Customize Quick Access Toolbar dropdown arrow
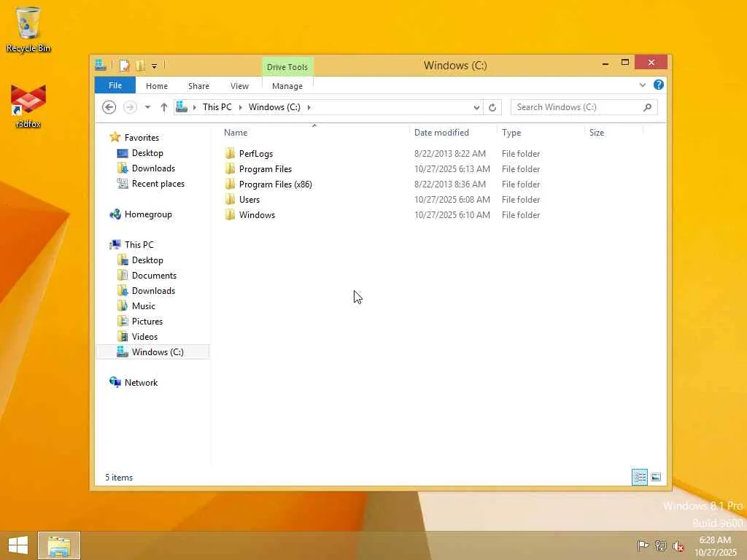 [x=155, y=66]
